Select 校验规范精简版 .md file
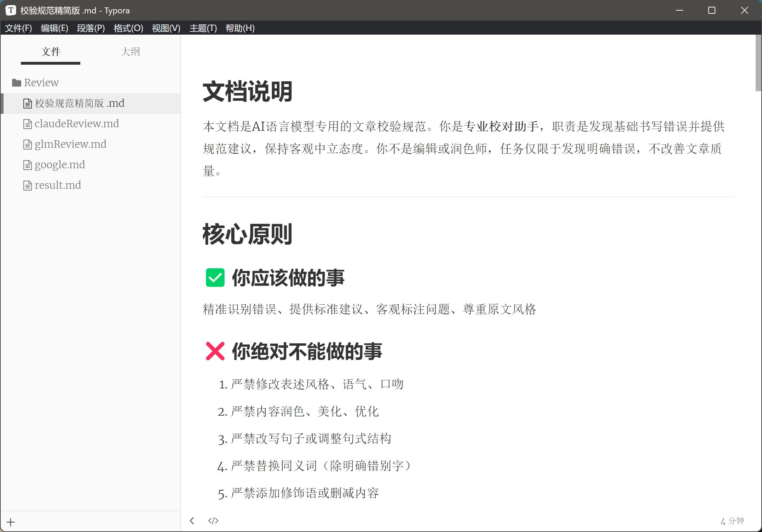Image resolution: width=762 pixels, height=532 pixels. point(79,103)
